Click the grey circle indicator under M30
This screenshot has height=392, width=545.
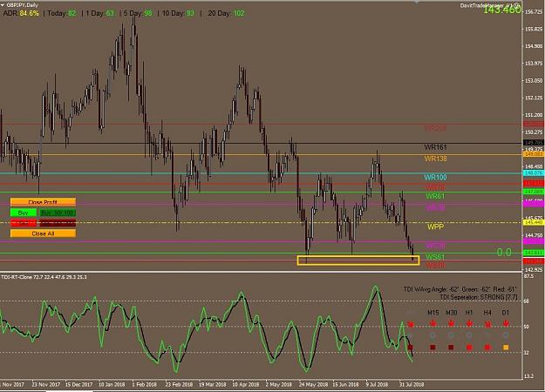tap(451, 335)
